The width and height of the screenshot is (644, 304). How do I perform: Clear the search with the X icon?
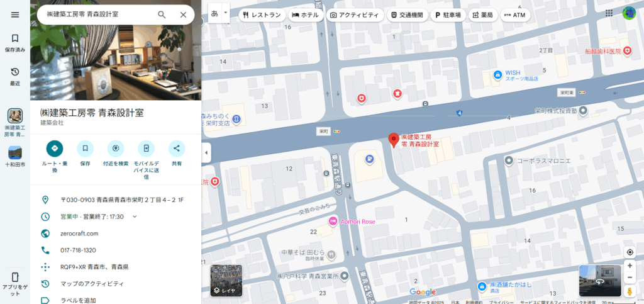click(183, 14)
